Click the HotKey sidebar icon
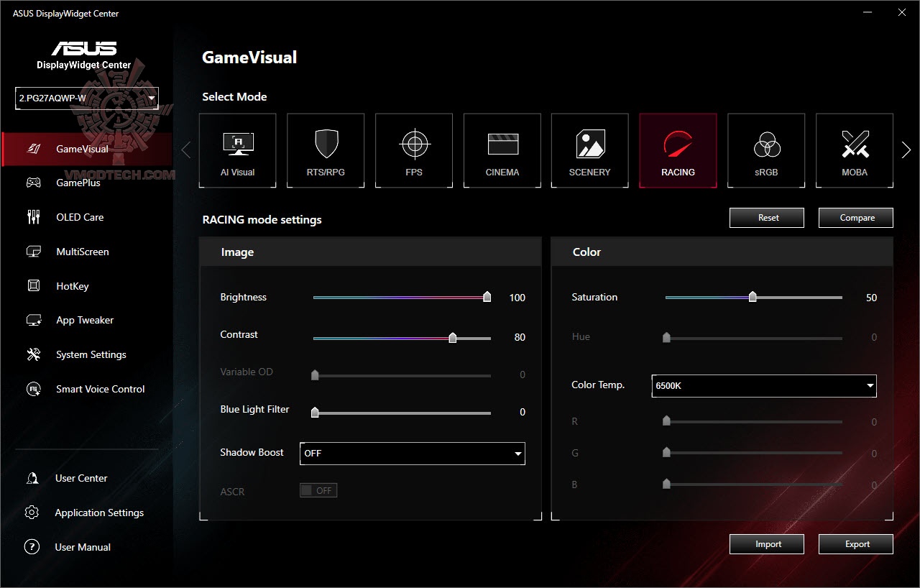Screen dimensions: 920x588 click(33, 286)
